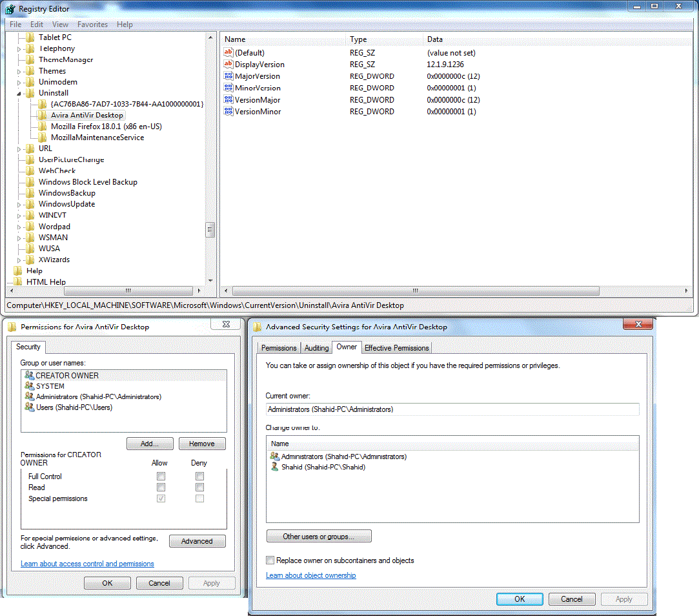
Task: Click the Shahid user icon in owner list
Action: pyautogui.click(x=274, y=467)
